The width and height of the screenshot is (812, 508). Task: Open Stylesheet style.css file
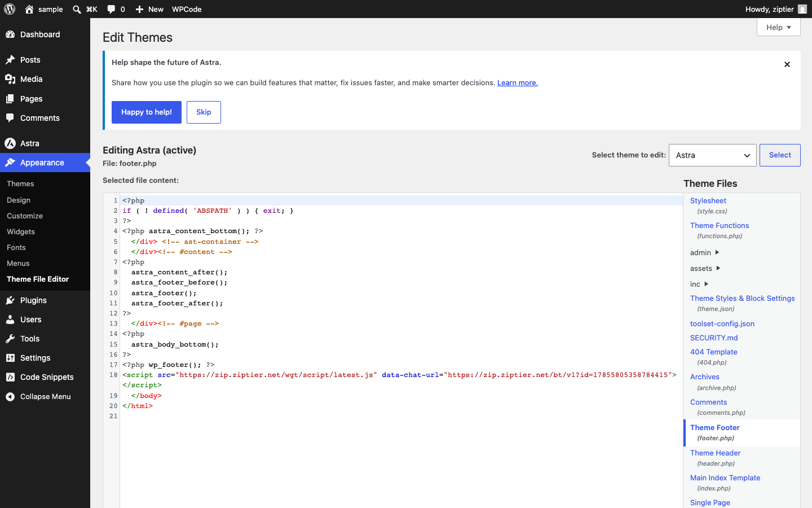pos(708,201)
